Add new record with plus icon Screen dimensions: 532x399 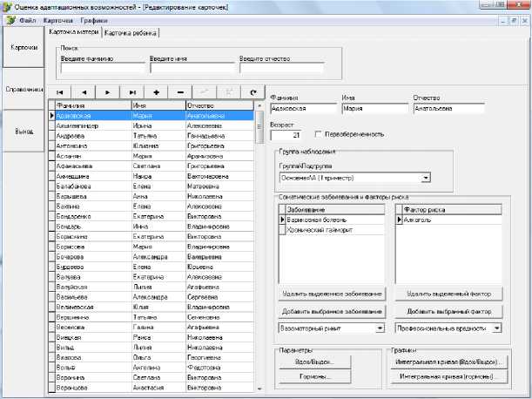click(x=156, y=91)
